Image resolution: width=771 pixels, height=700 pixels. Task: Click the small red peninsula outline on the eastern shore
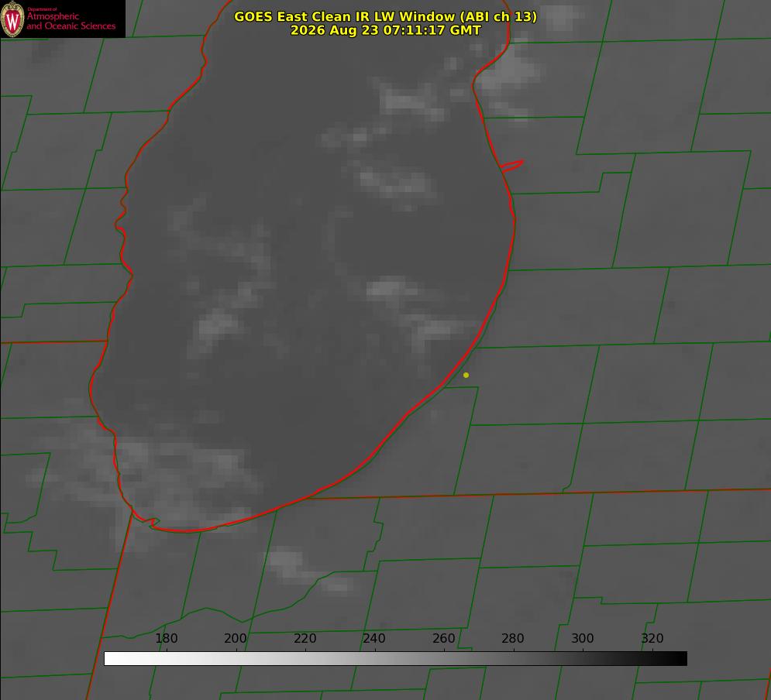[512, 166]
